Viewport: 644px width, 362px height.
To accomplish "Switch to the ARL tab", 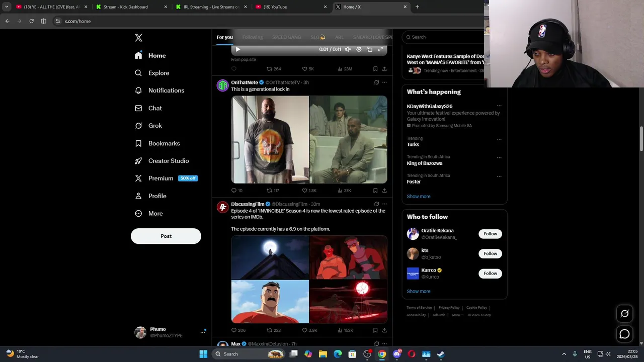I will tap(340, 37).
